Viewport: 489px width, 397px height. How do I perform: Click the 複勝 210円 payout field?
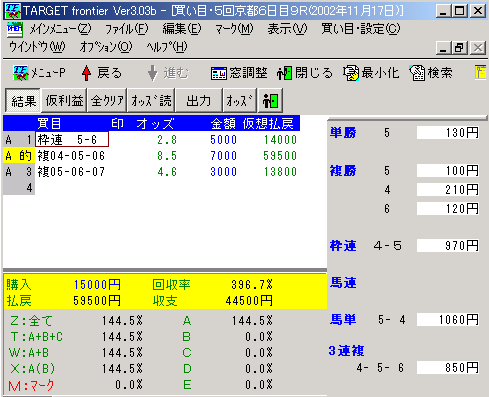448,190
